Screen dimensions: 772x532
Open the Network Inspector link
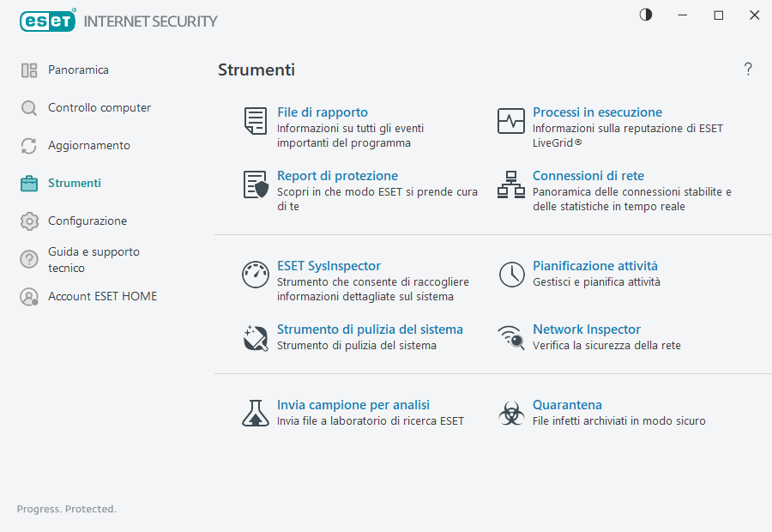point(587,329)
